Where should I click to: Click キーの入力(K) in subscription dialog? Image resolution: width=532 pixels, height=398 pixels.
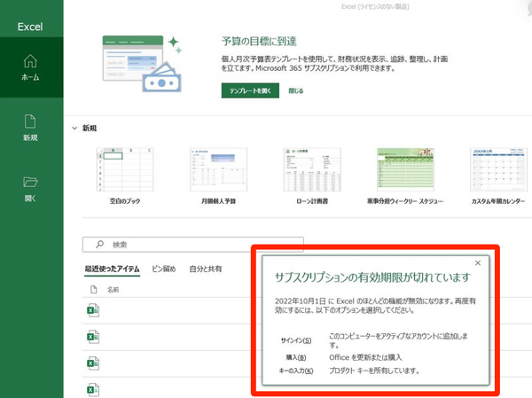tap(296, 371)
